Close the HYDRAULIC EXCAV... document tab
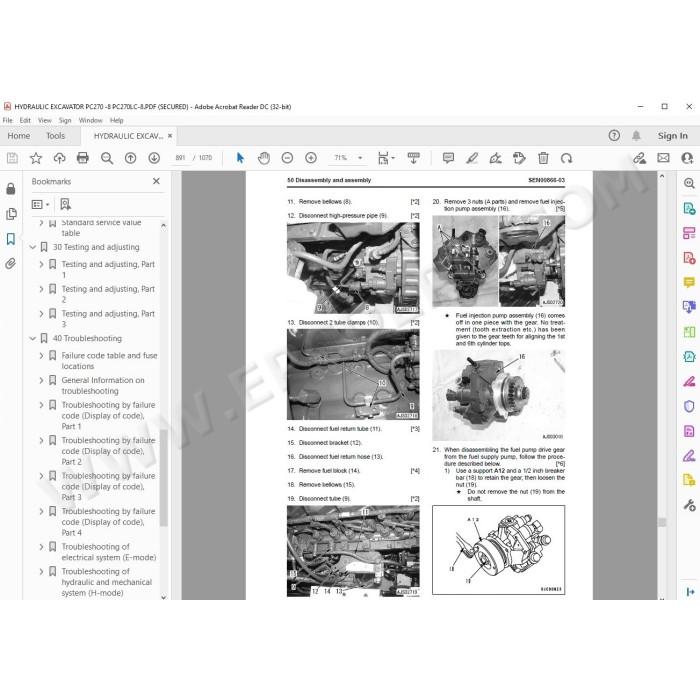 point(170,136)
